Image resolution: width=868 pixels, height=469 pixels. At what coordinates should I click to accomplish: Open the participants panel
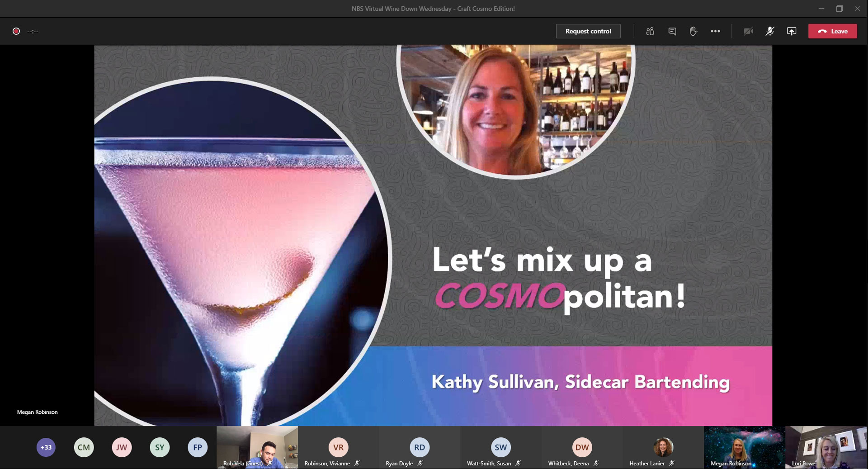tap(650, 31)
